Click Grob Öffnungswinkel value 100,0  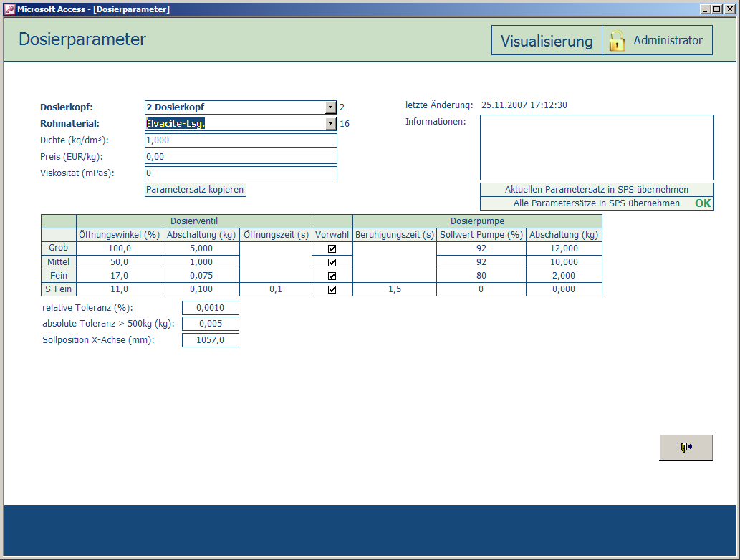click(120, 248)
